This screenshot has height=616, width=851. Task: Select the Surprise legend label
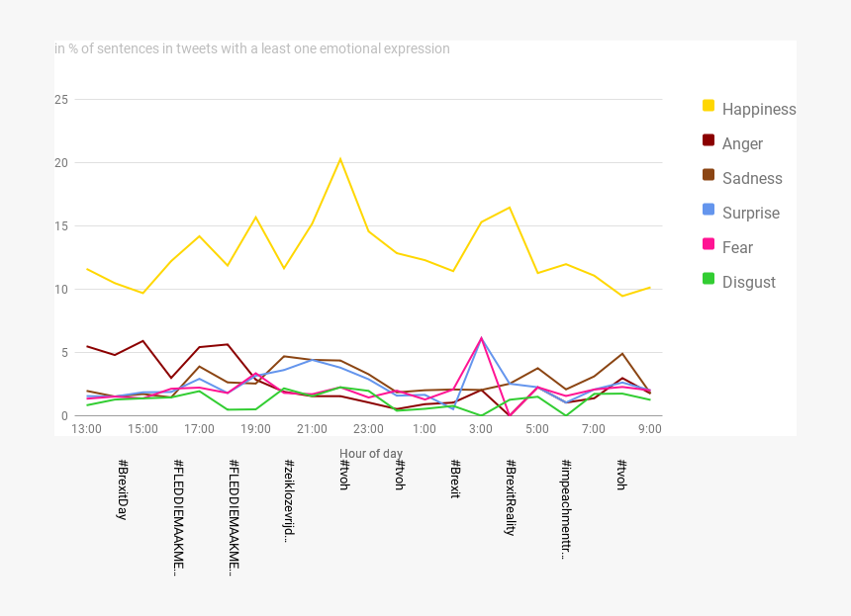click(x=751, y=213)
